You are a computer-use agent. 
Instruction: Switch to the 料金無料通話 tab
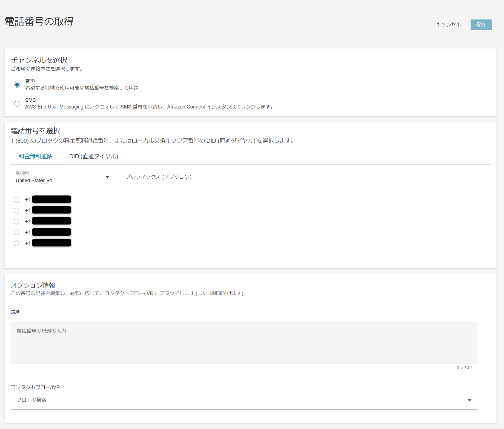35,156
